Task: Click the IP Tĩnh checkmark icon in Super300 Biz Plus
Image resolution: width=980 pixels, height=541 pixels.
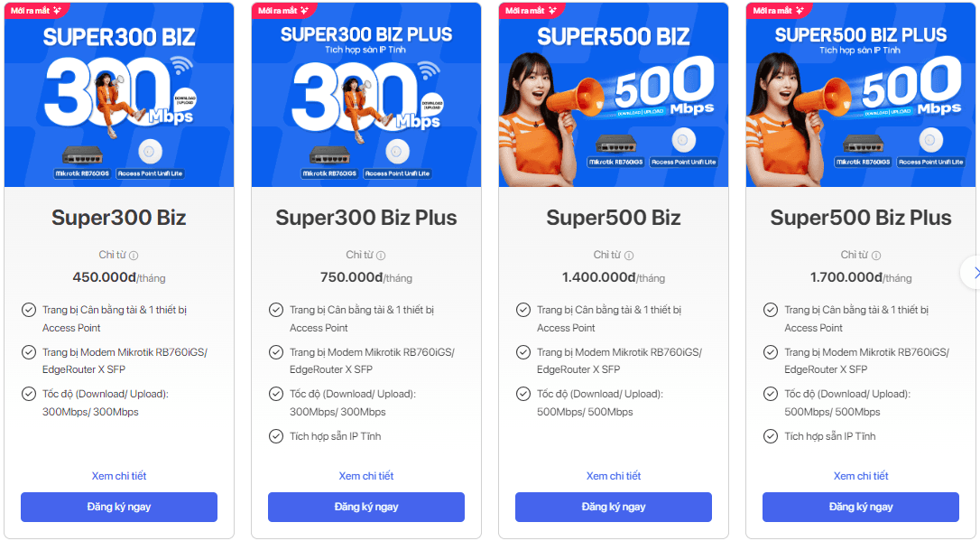Action: click(276, 436)
